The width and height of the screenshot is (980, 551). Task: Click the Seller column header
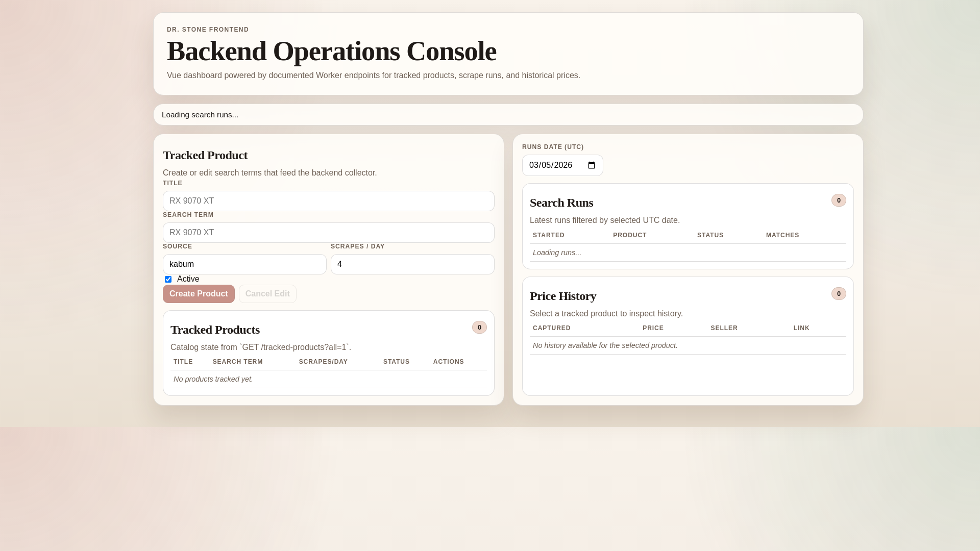point(724,328)
